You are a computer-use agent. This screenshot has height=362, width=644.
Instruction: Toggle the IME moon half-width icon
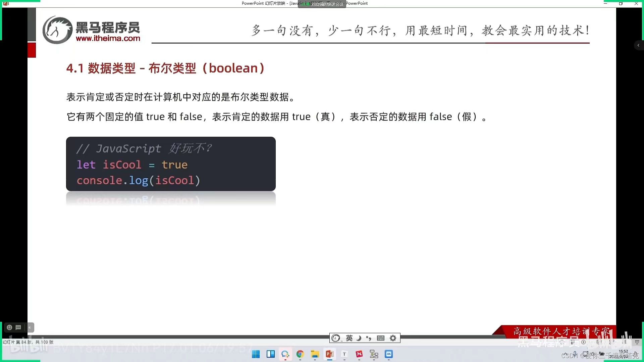359,338
